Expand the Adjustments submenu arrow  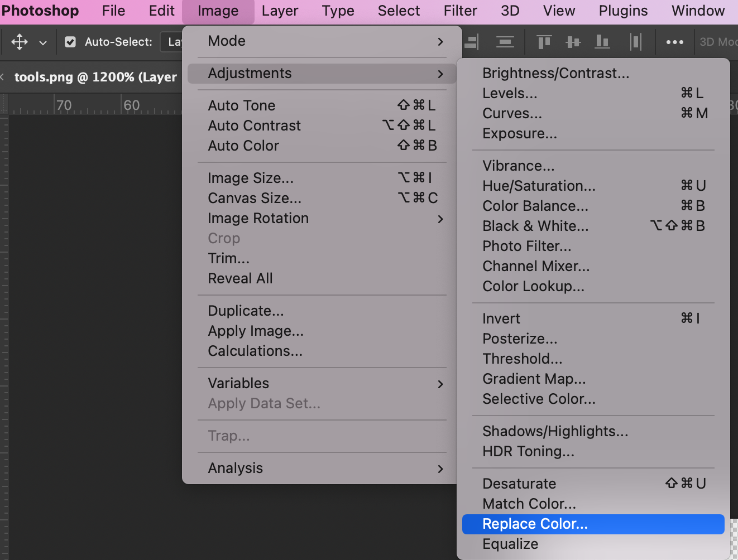pyautogui.click(x=440, y=74)
